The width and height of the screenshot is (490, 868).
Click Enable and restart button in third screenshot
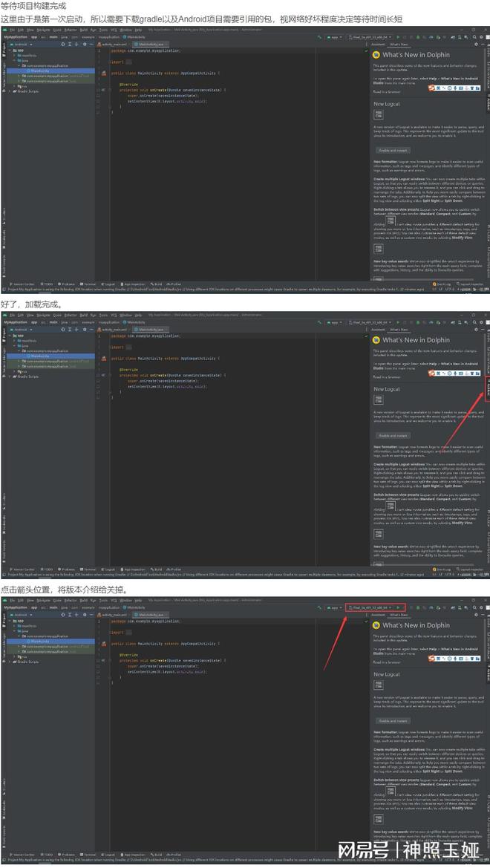pos(393,720)
